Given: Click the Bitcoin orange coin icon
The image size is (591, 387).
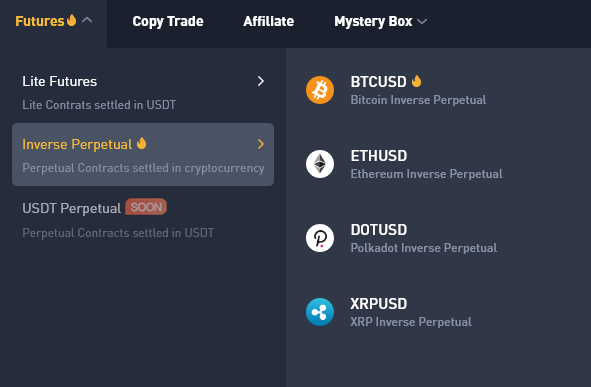Looking at the screenshot, I should 320,90.
